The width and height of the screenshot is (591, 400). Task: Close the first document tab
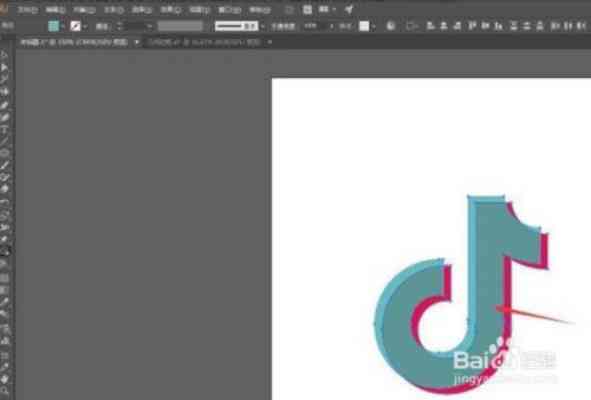click(136, 42)
